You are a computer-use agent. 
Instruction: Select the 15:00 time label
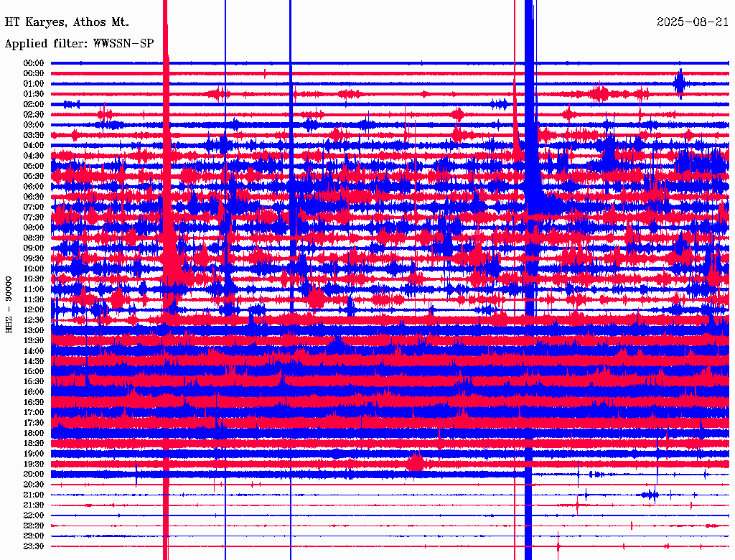[34, 371]
